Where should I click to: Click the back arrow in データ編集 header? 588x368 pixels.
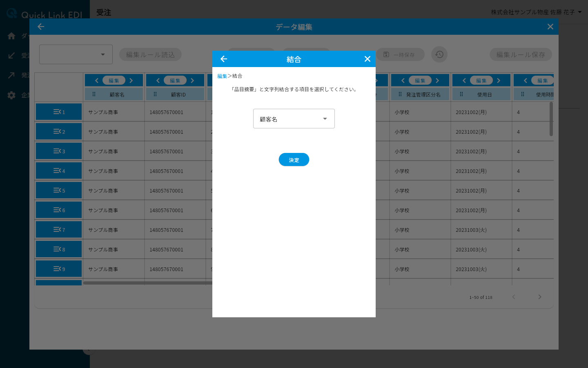(x=41, y=27)
